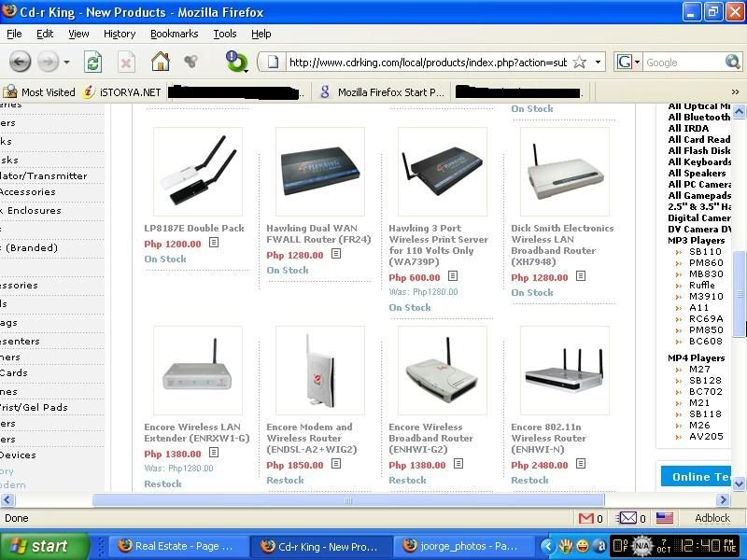Open All IRDA category link
The width and height of the screenshot is (747, 560).
point(688,128)
